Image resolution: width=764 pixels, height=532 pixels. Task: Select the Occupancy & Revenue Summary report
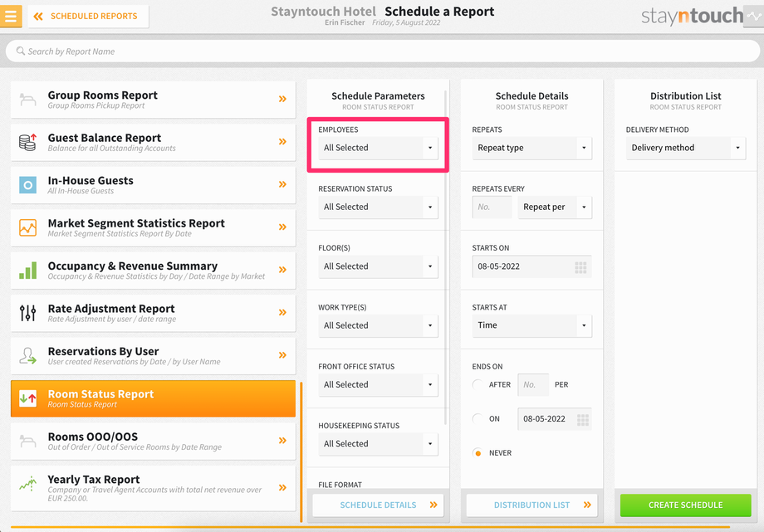click(x=153, y=271)
